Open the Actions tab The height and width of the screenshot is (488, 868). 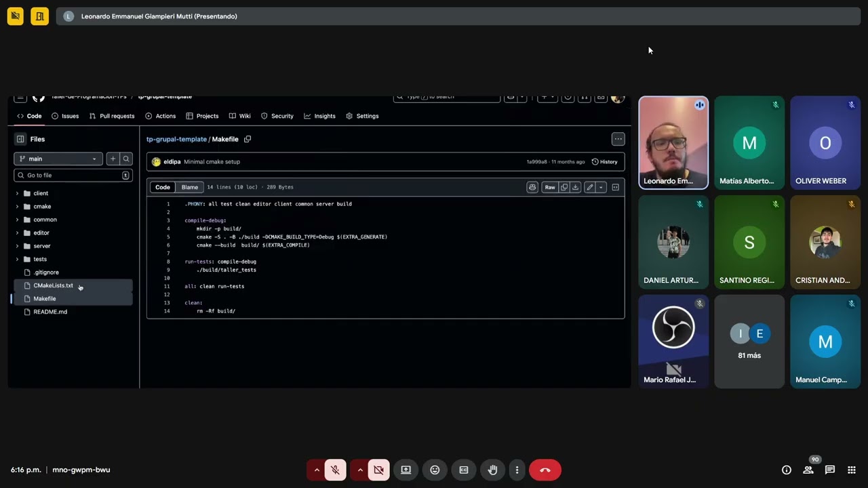tap(161, 116)
